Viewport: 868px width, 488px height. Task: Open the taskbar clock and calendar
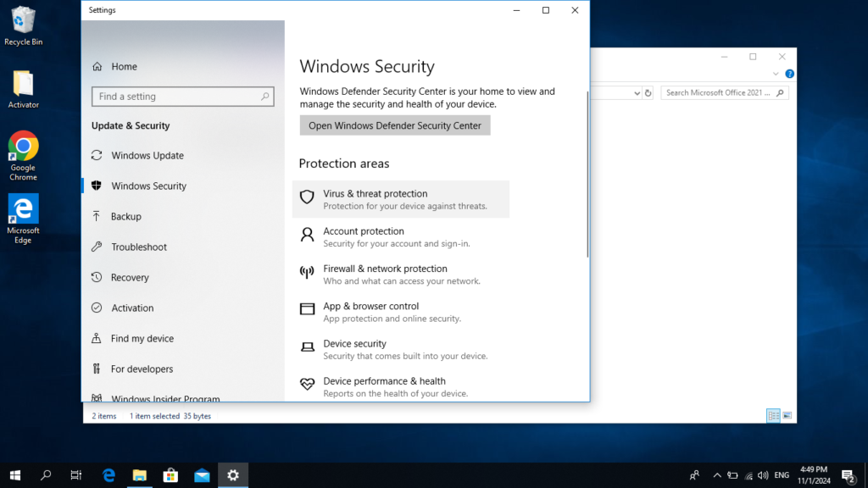814,475
